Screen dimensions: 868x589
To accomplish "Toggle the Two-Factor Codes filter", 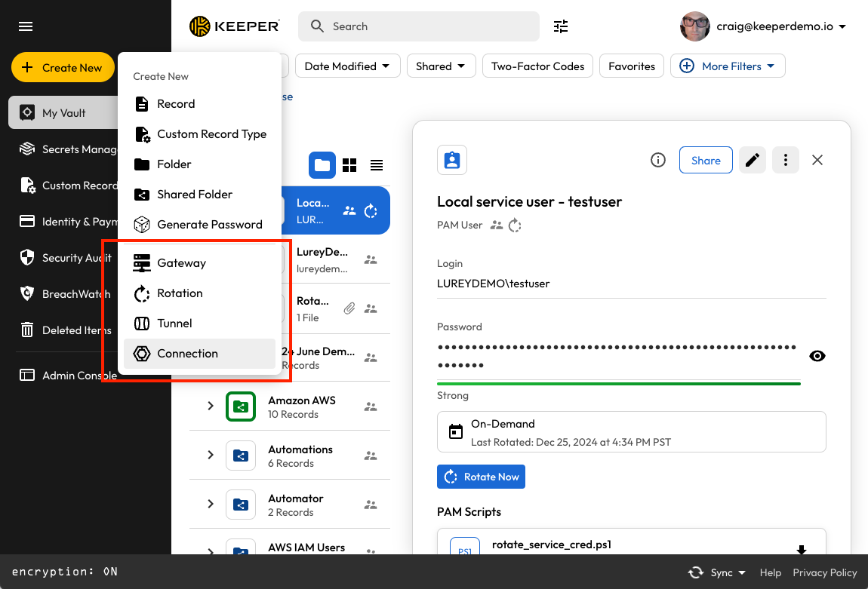I will tap(537, 66).
